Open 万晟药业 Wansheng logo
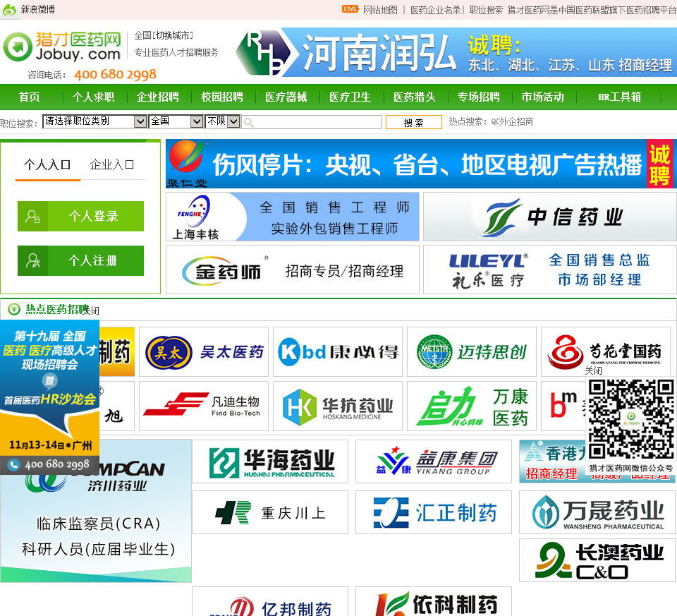The image size is (677, 616). [x=597, y=512]
